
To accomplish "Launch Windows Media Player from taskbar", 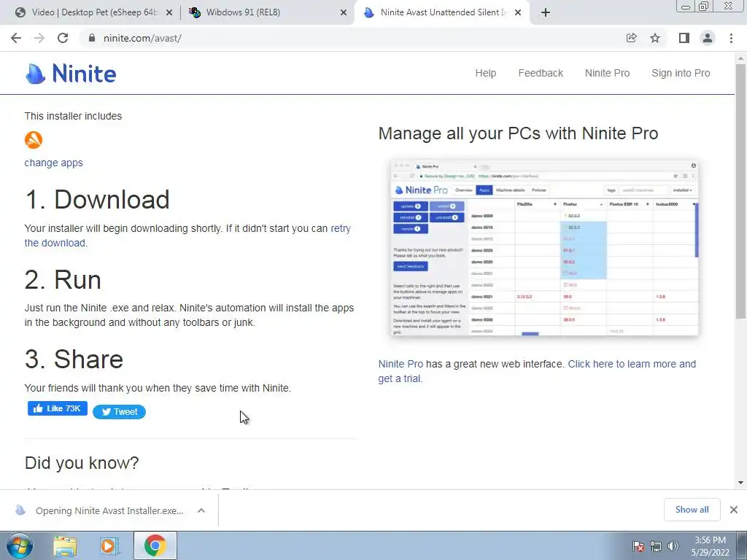I will coord(109,545).
